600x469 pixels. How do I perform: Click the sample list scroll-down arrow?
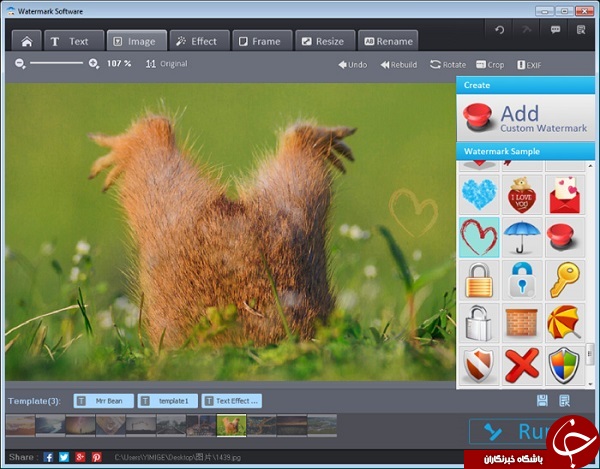[590, 384]
